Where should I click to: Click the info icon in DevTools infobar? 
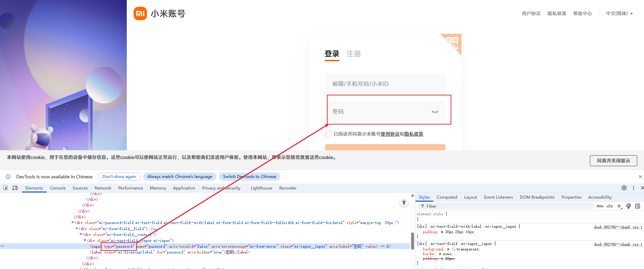coord(8,177)
